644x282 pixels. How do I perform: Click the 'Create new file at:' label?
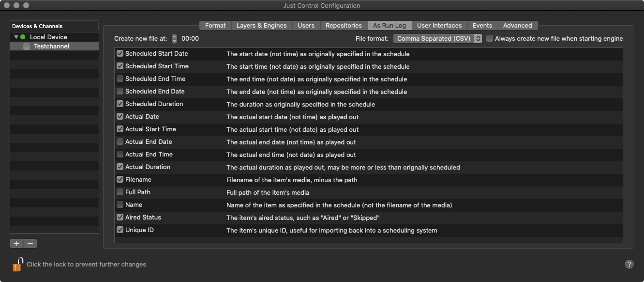pyautogui.click(x=141, y=38)
